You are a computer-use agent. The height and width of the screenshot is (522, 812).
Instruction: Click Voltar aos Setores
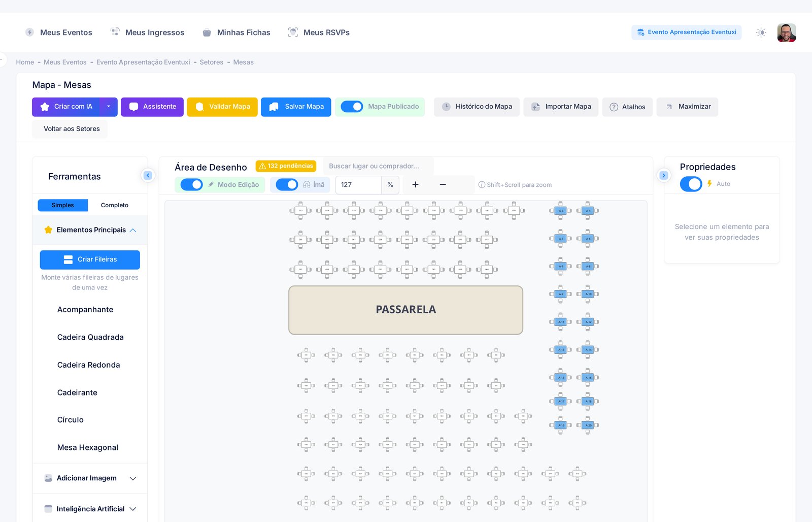click(70, 129)
